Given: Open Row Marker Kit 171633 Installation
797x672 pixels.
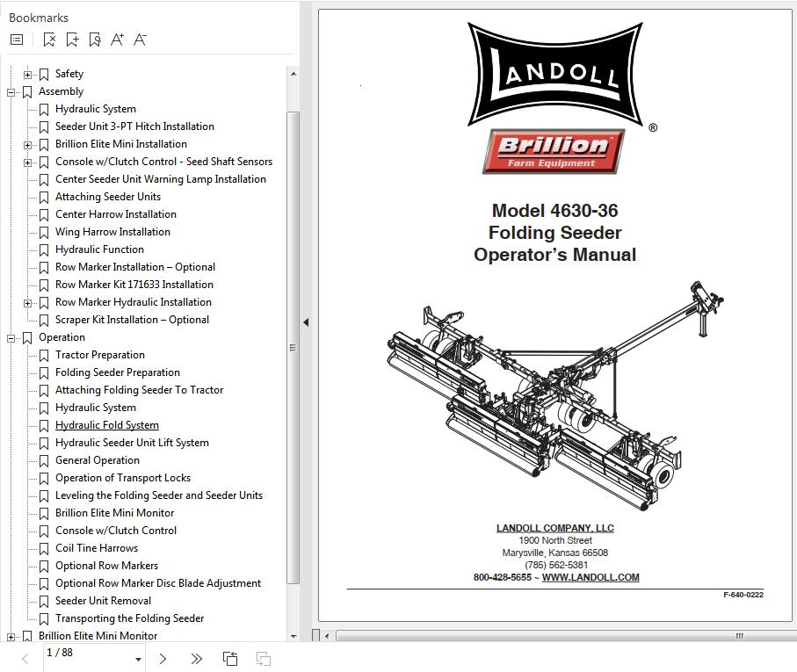Looking at the screenshot, I should pos(134,285).
